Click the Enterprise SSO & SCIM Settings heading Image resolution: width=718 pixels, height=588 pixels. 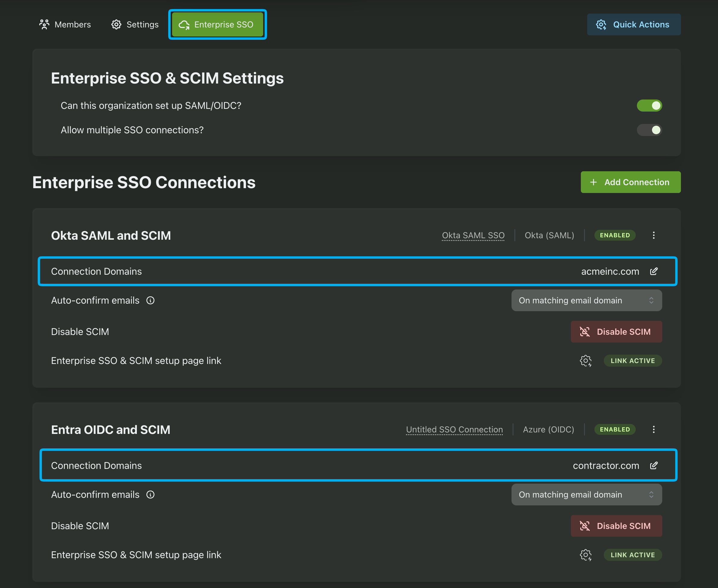167,78
